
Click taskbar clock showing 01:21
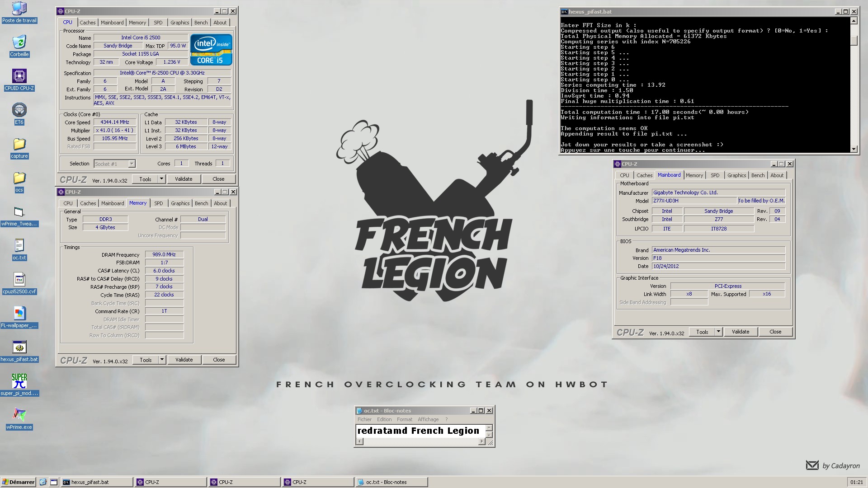856,482
